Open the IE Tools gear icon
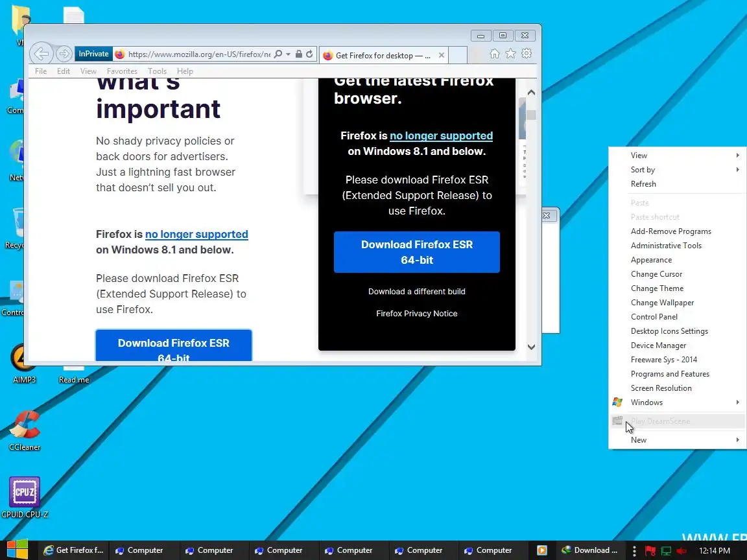747x560 pixels. pyautogui.click(x=527, y=54)
